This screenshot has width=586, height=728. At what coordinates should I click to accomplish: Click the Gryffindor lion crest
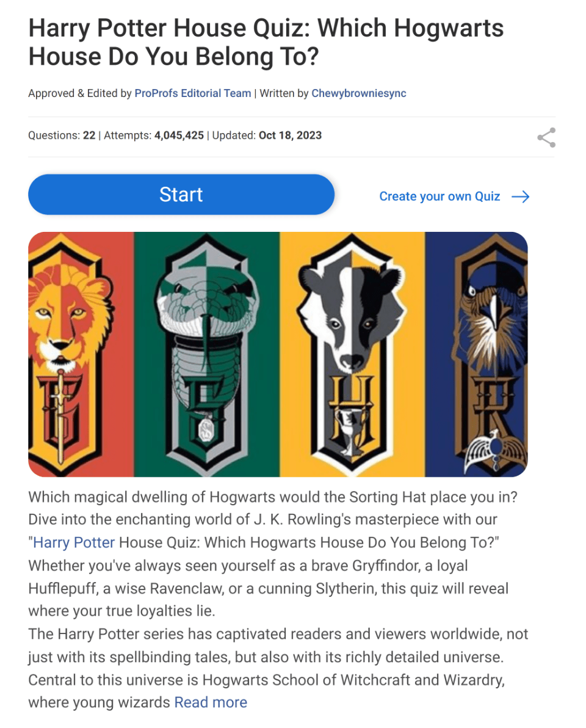[x=71, y=355]
